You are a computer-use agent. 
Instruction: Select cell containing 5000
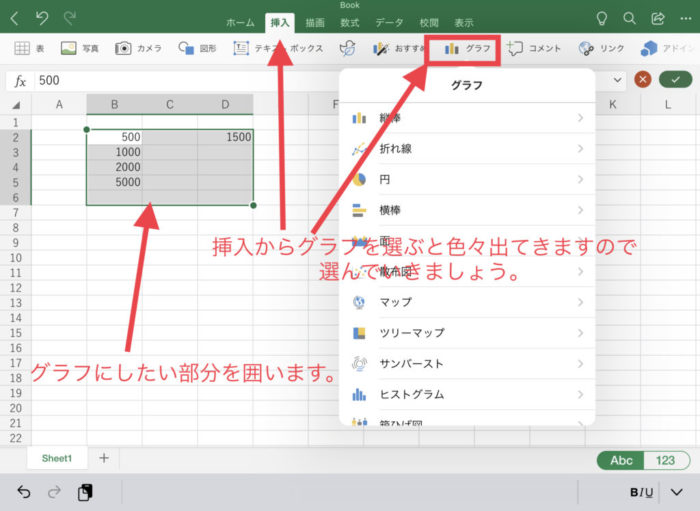114,182
